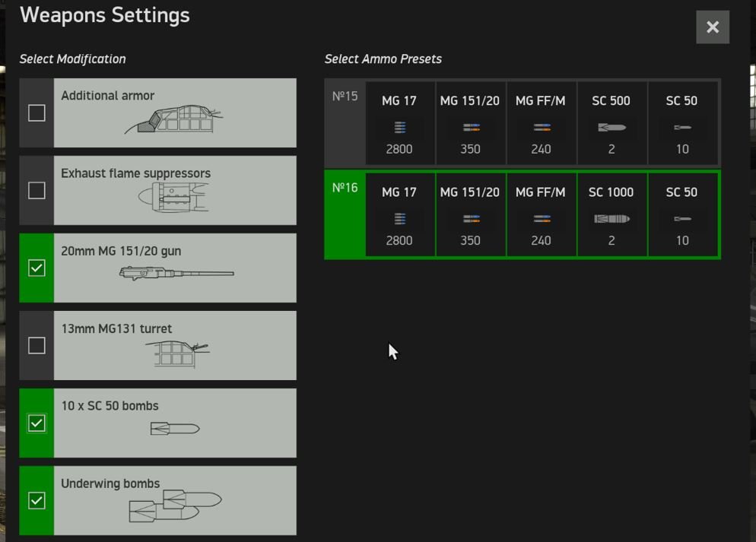This screenshot has height=542, width=756.
Task: Click the 'Exhaust flame suppressors' label
Action: tap(136, 173)
